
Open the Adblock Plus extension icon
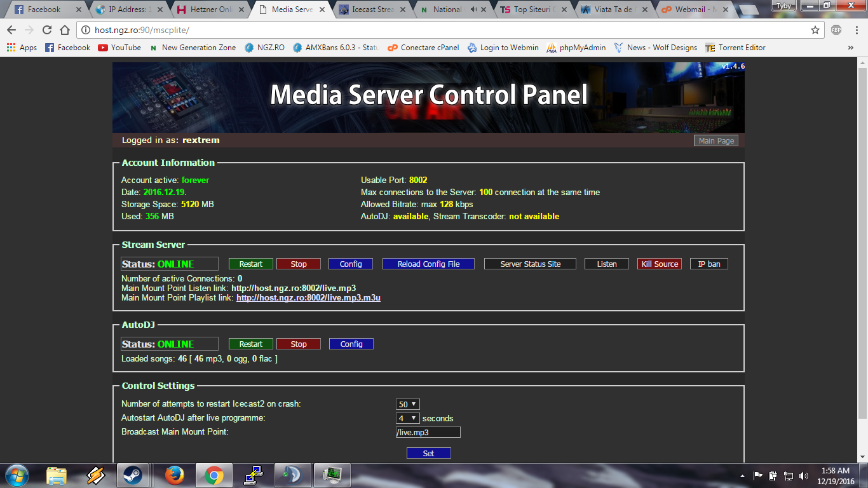tap(836, 30)
